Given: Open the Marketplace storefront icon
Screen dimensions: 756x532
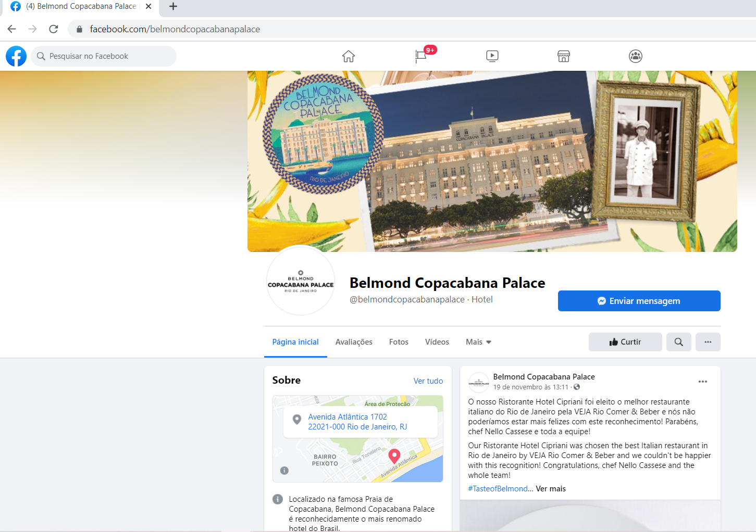Looking at the screenshot, I should point(564,56).
